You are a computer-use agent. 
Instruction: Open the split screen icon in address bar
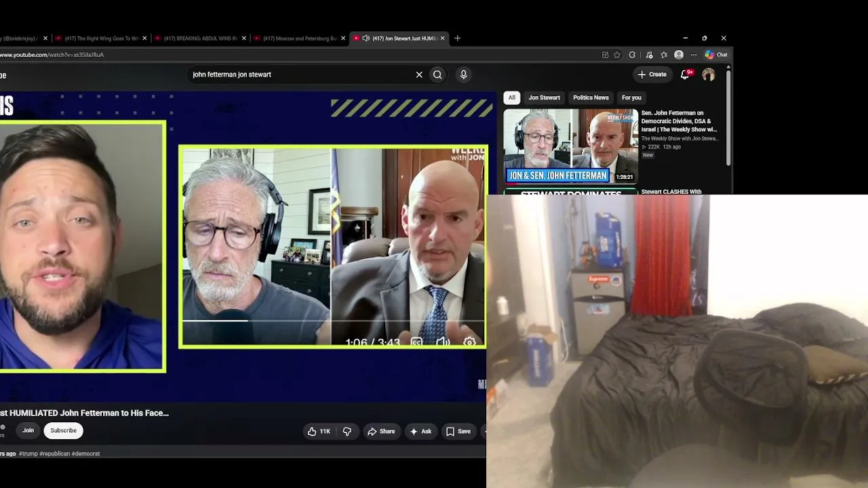pos(605,55)
